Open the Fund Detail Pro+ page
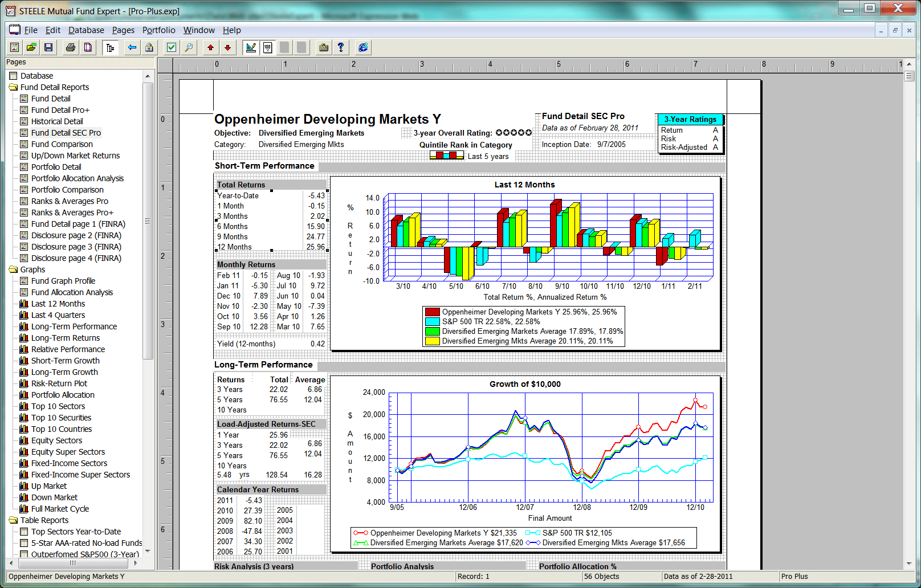Image resolution: width=921 pixels, height=588 pixels. (60, 110)
